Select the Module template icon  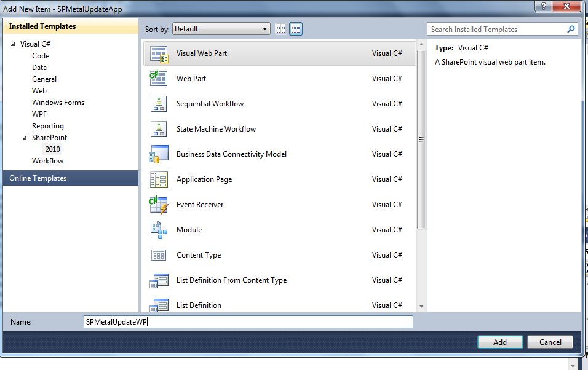pyautogui.click(x=159, y=230)
